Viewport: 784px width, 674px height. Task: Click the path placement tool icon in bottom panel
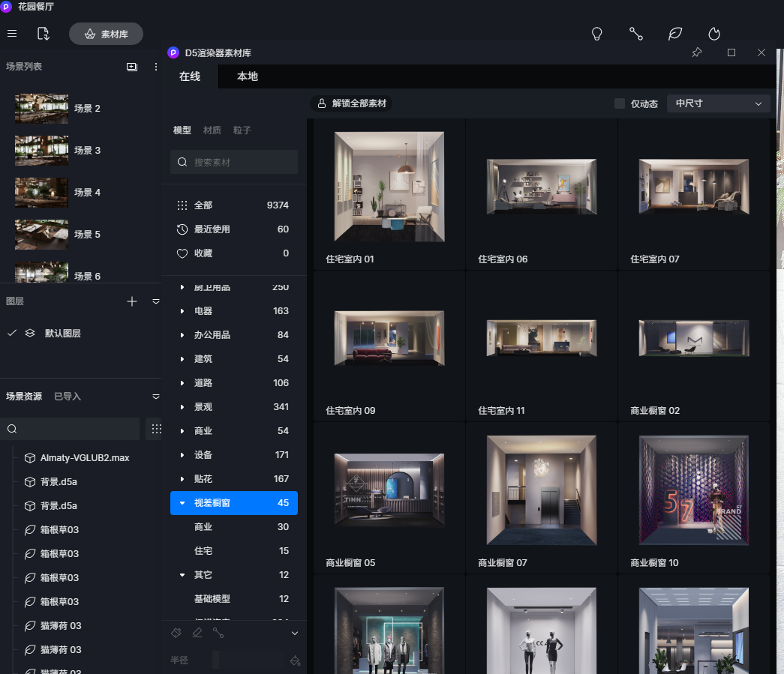(x=218, y=633)
